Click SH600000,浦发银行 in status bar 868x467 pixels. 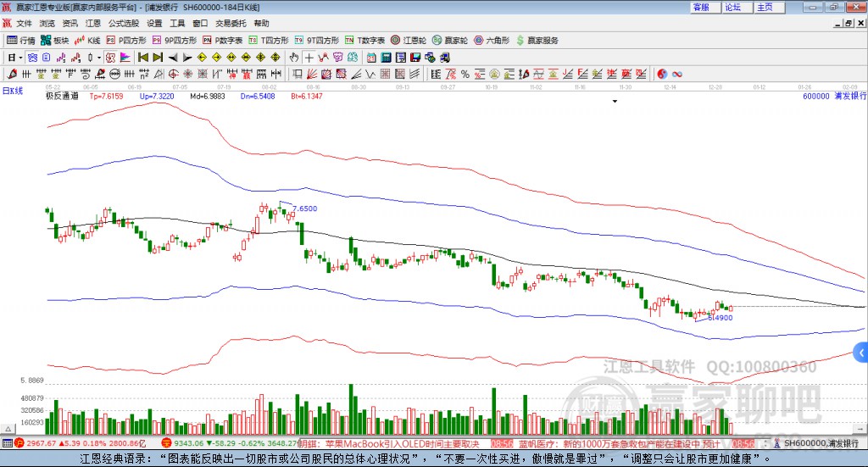tap(821, 443)
